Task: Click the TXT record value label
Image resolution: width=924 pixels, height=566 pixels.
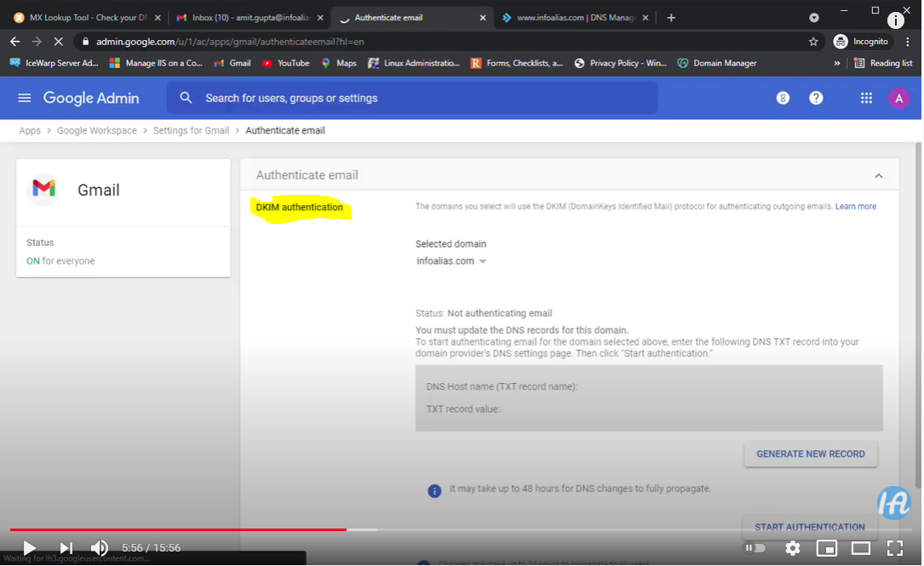Action: pos(462,409)
